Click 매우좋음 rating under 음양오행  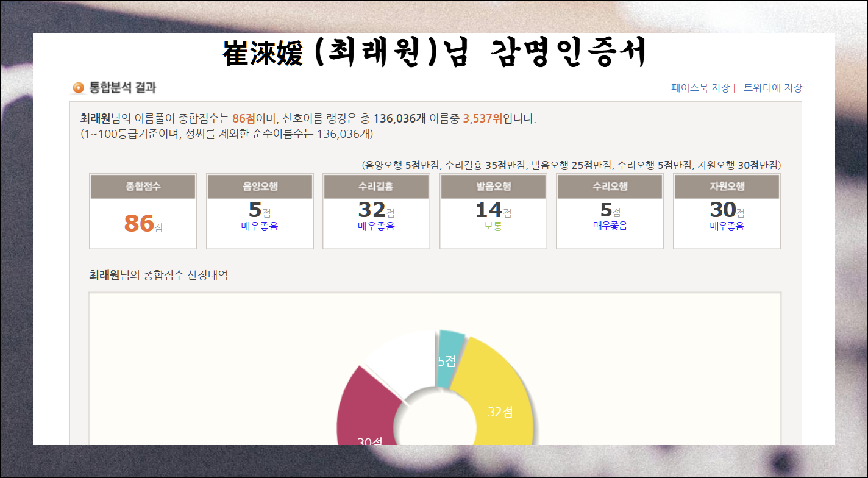[260, 226]
